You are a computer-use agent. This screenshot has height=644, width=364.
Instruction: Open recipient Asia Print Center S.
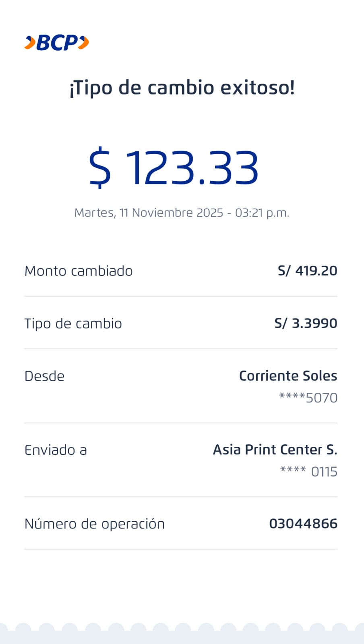coord(275,450)
